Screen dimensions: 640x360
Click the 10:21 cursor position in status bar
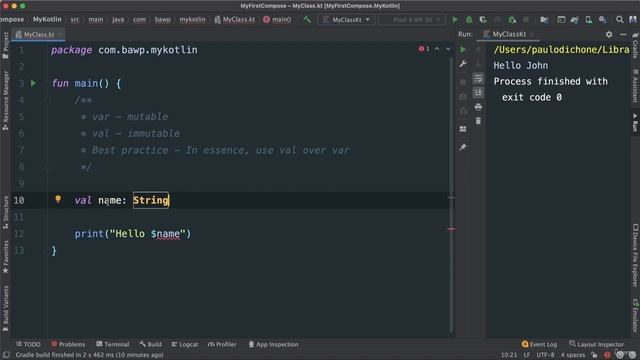(509, 355)
